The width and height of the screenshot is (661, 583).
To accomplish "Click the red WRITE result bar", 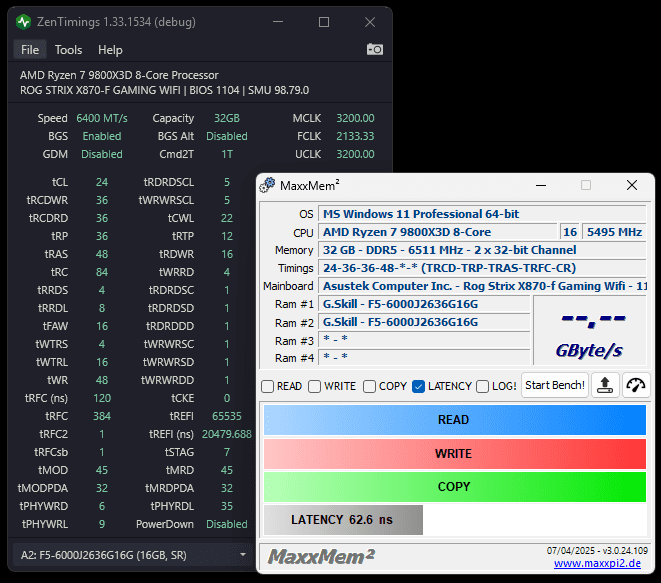I will pyautogui.click(x=455, y=454).
